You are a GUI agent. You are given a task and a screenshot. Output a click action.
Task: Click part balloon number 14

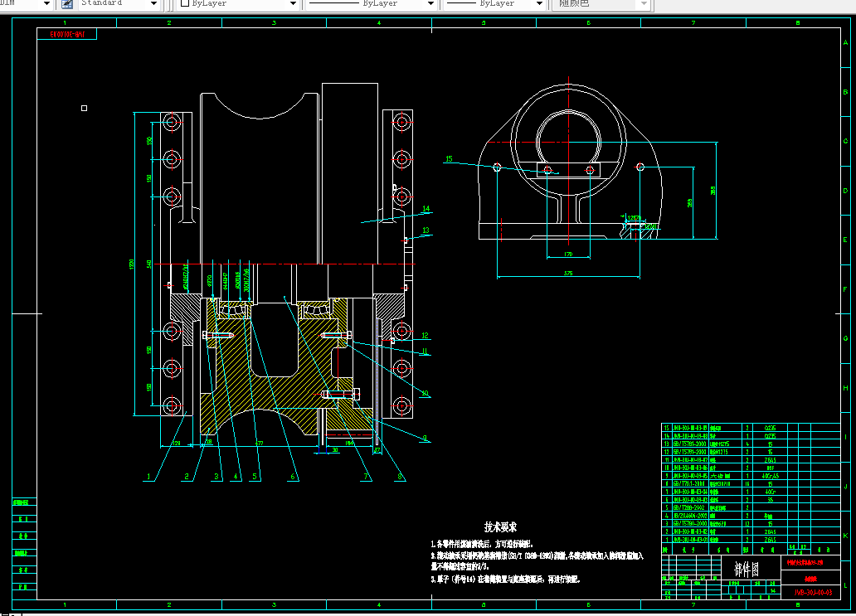[426, 208]
